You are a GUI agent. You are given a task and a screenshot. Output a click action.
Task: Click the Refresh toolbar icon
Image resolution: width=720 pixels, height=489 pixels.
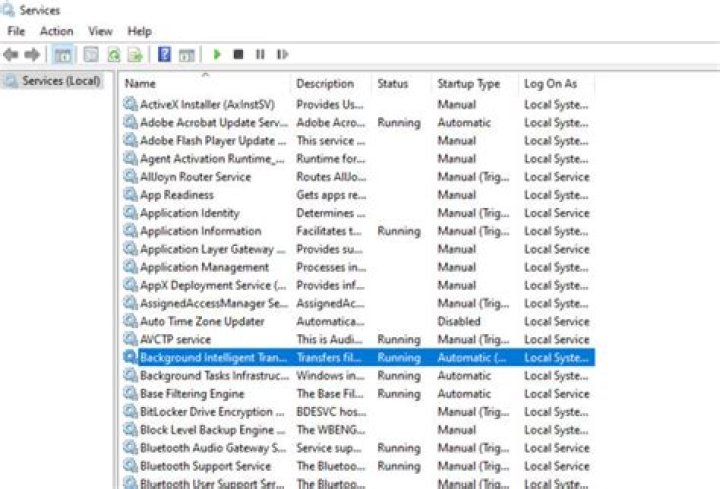coord(113,55)
